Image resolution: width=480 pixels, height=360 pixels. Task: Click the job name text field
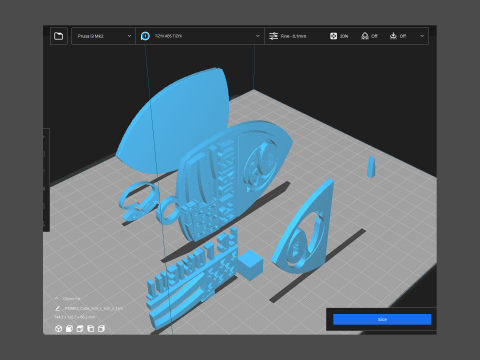click(x=94, y=309)
